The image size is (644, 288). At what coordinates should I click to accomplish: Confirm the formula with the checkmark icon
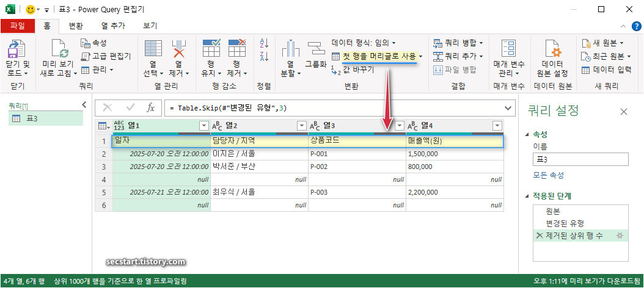pyautogui.click(x=131, y=107)
